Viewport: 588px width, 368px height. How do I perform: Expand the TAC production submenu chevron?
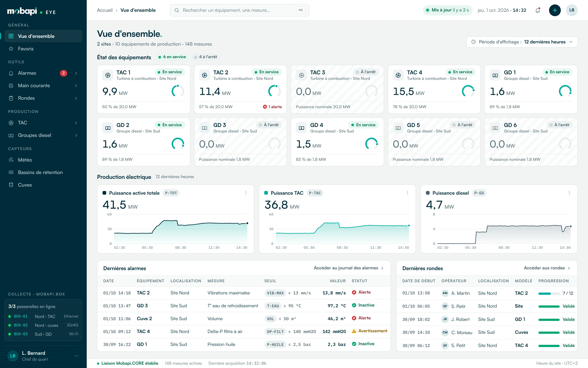(x=76, y=123)
